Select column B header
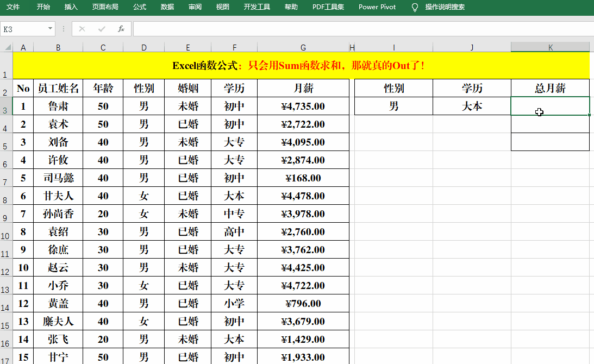 pyautogui.click(x=58, y=47)
